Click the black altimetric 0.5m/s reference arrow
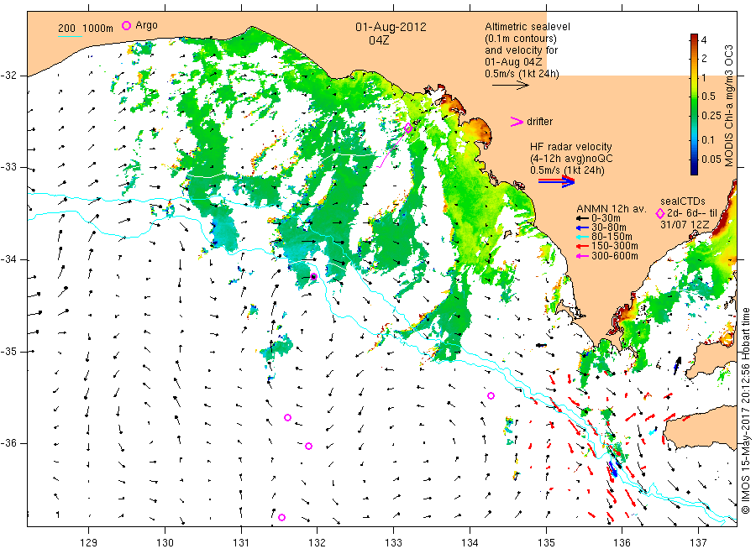 tap(510, 86)
